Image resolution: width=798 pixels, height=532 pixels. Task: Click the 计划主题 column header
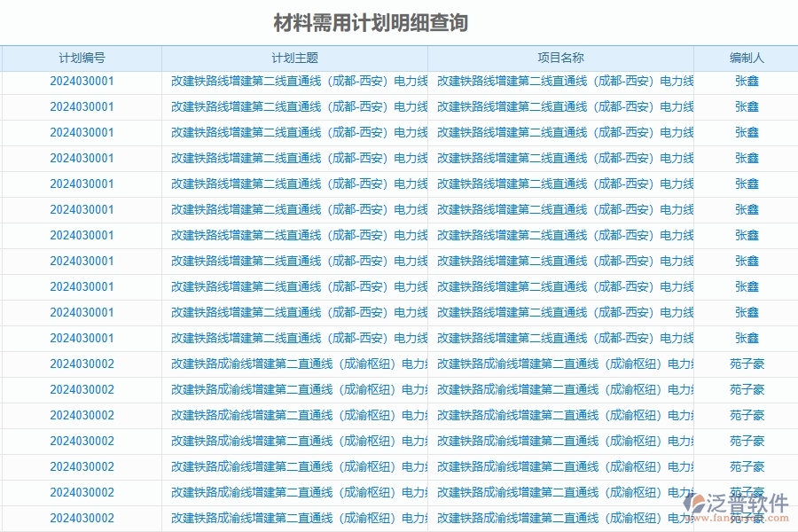296,57
